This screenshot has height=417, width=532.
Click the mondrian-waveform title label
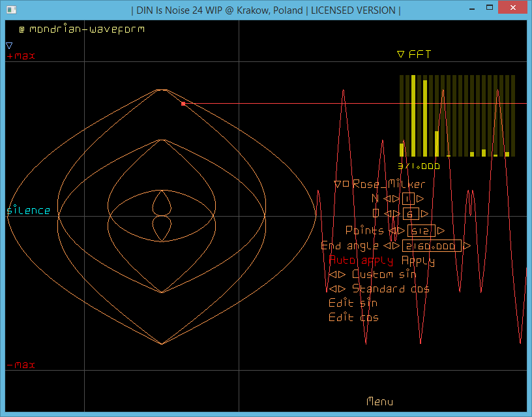[86, 29]
